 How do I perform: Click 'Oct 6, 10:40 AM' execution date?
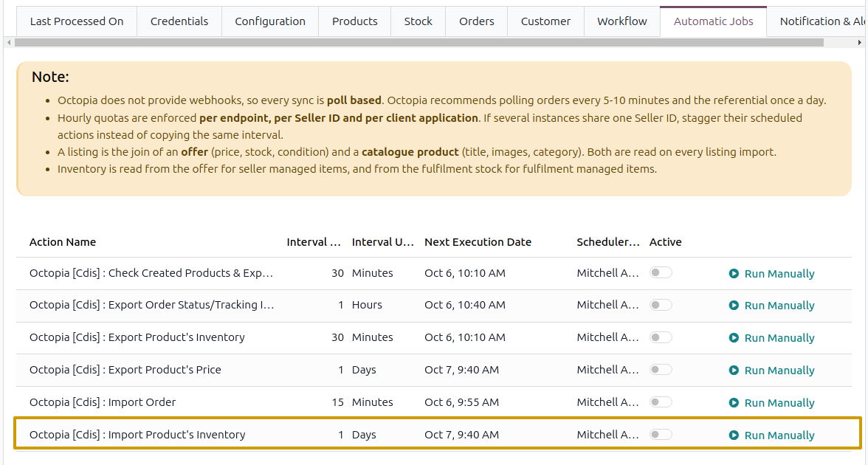[x=465, y=305]
